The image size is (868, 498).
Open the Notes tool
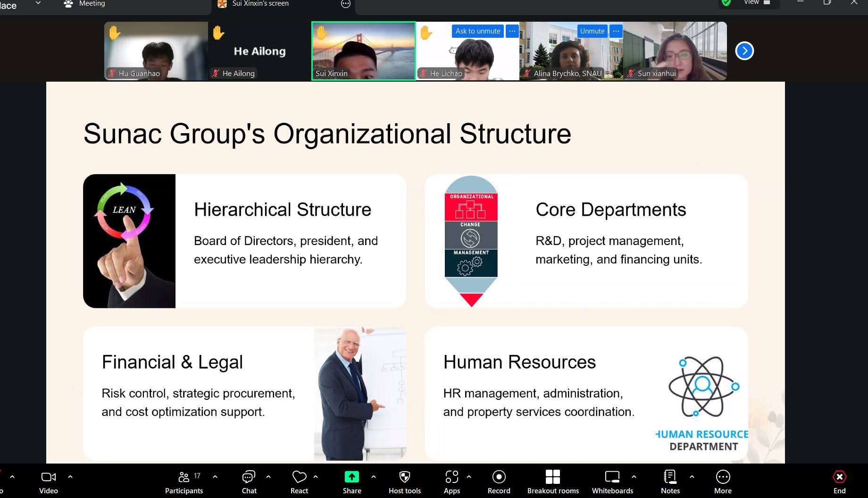pyautogui.click(x=670, y=478)
